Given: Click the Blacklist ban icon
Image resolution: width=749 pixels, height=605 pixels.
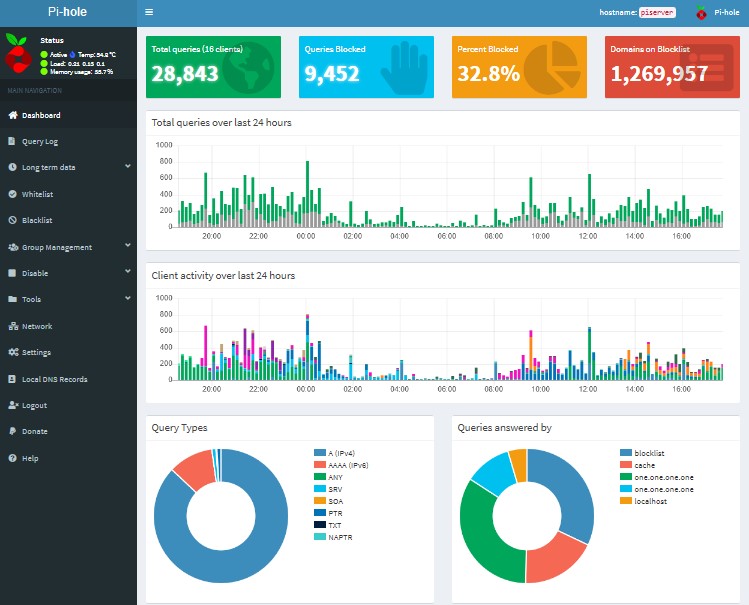Looking at the screenshot, I should click(12, 220).
